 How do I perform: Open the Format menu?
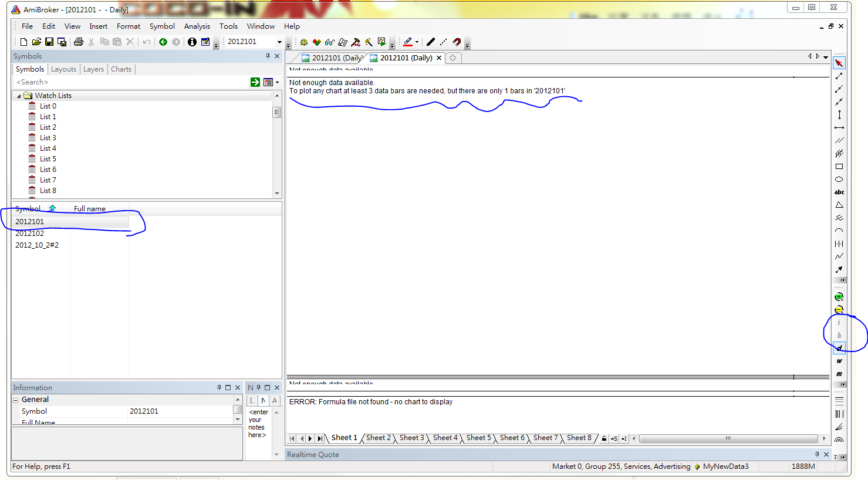coord(129,26)
